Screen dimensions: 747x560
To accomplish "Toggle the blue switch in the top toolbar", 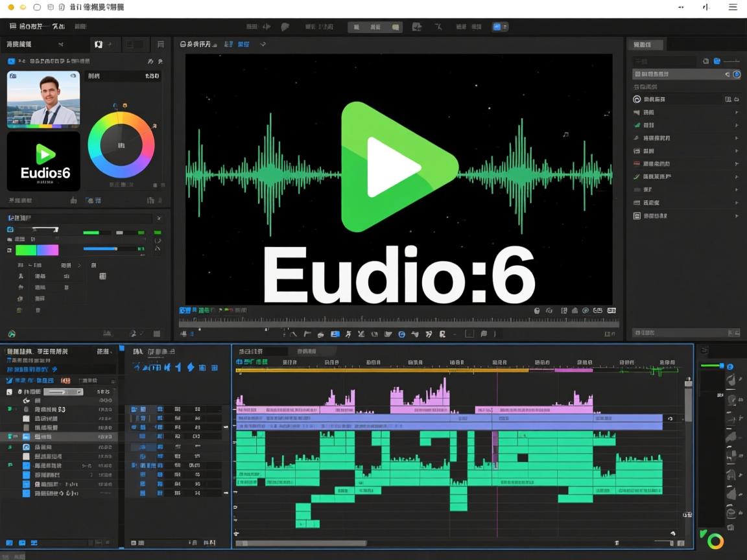I will pos(498,27).
